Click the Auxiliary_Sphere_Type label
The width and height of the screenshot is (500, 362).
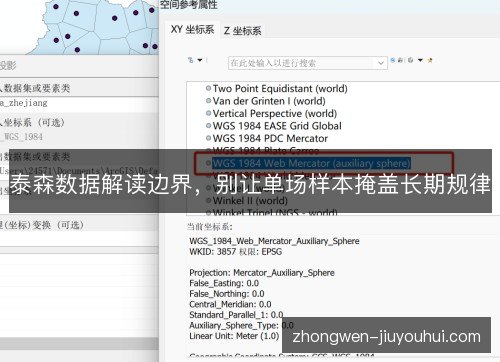click(x=233, y=325)
